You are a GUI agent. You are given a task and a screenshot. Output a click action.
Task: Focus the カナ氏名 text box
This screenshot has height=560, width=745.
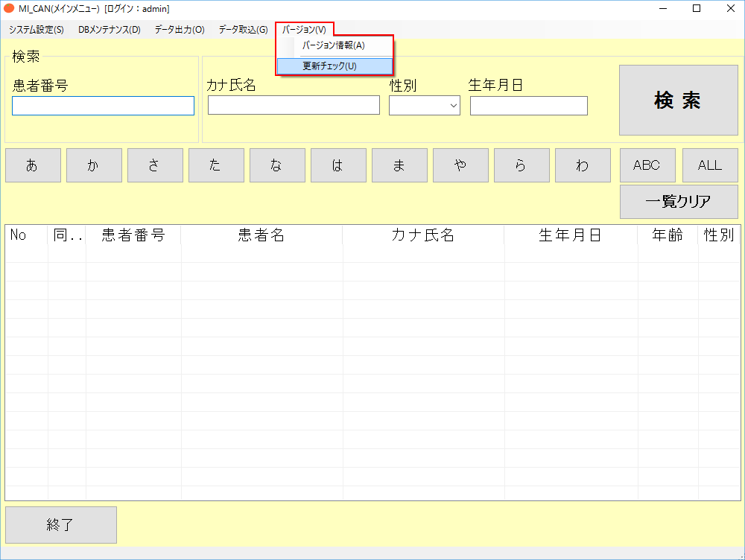pos(294,106)
